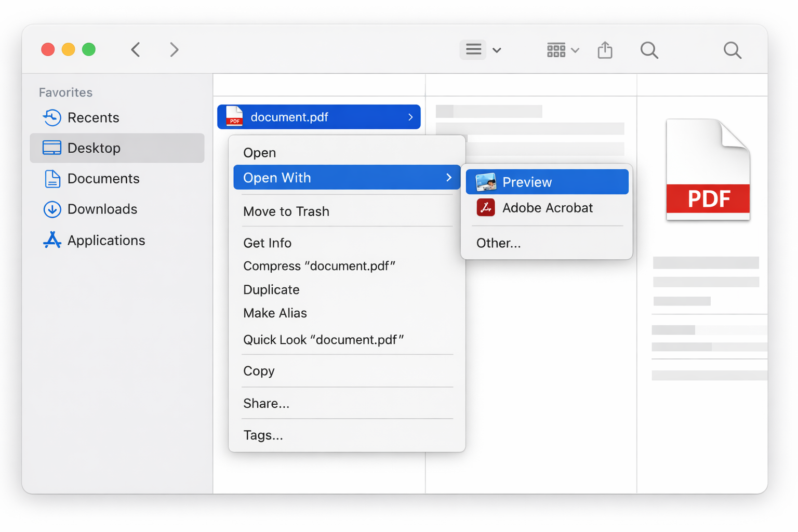Expand the grid grouping dropdown arrow
The width and height of the screenshot is (798, 532).
click(575, 50)
